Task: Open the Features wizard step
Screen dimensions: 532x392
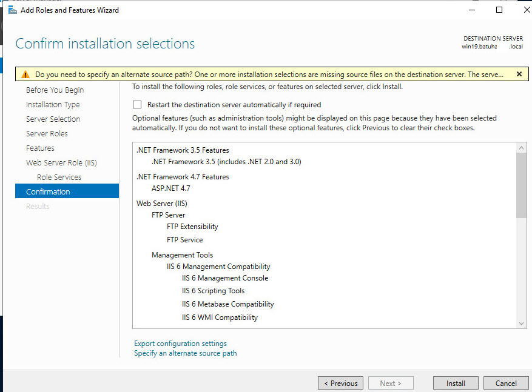Action: click(x=40, y=148)
